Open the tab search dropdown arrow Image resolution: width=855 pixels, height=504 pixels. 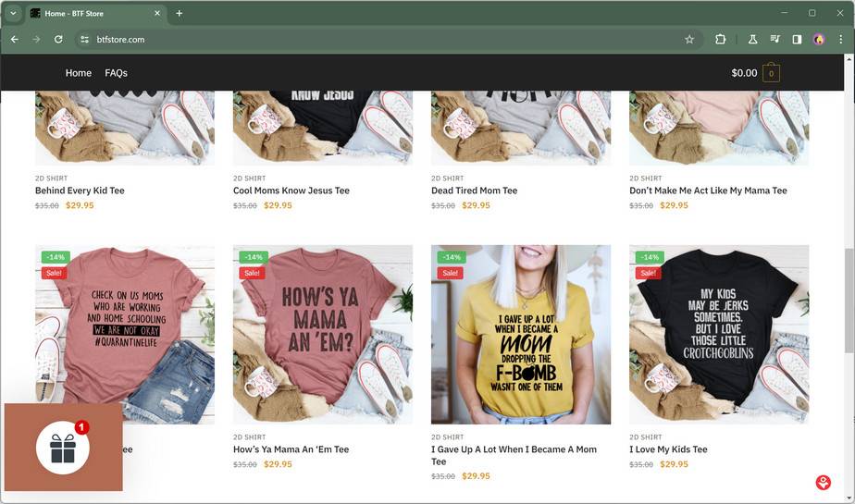13,13
